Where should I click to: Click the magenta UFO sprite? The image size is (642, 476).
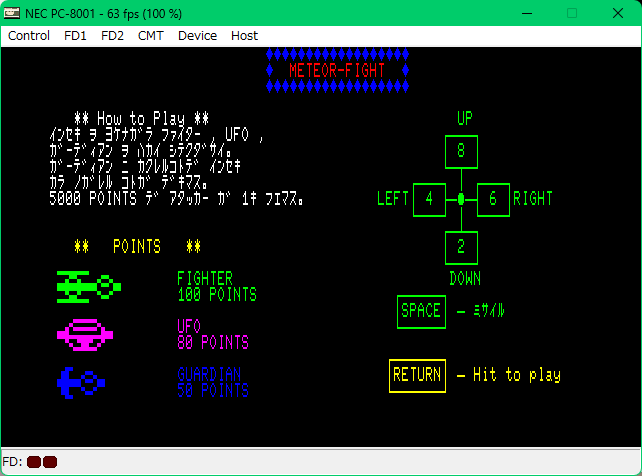(85, 335)
